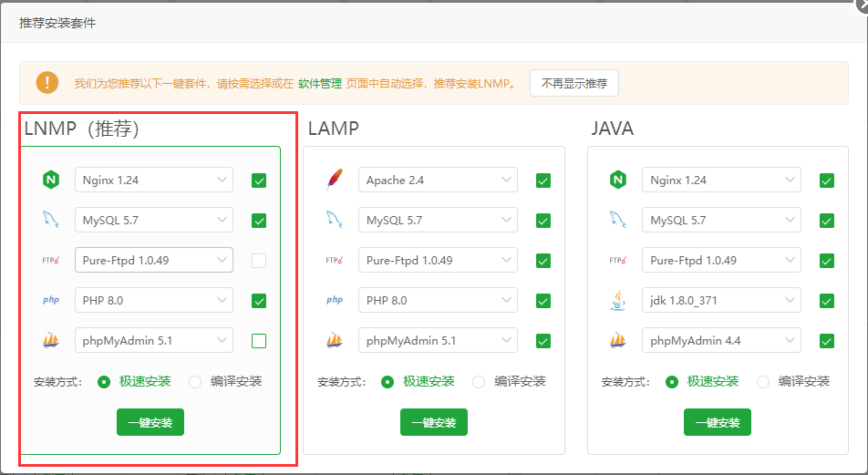Click the FTP icon in LNMP panel
The image size is (868, 475).
(51, 260)
